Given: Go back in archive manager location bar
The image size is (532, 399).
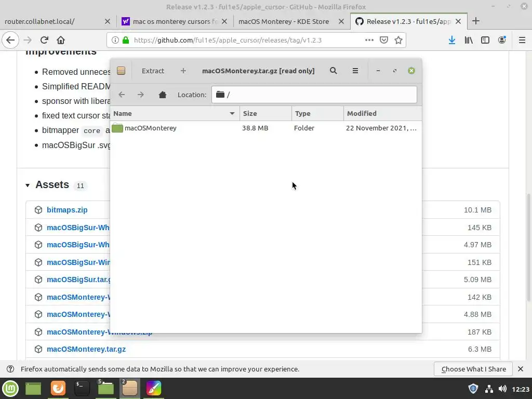Looking at the screenshot, I should point(122,95).
